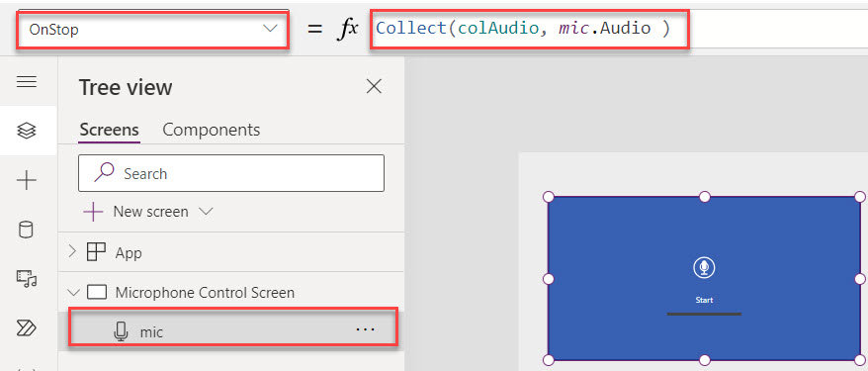Click the Tree view heading text
Viewport: 868px width, 371px height.
(x=126, y=87)
